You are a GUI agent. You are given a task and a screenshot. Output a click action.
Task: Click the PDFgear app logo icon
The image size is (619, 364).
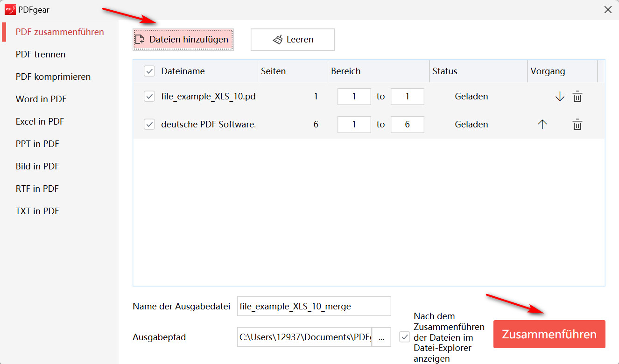click(x=10, y=9)
